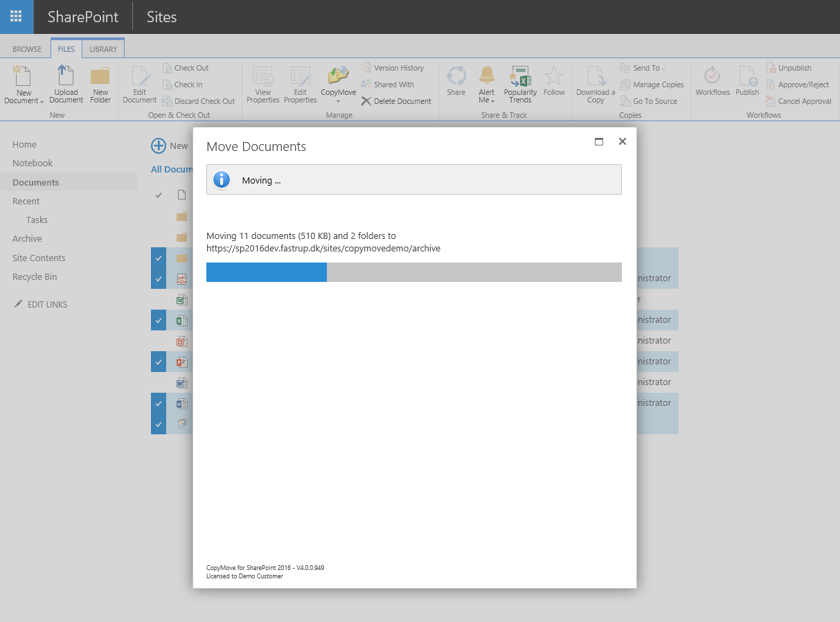The width and height of the screenshot is (840, 622).
Task: Go to Home in left navigation
Action: coord(24,145)
